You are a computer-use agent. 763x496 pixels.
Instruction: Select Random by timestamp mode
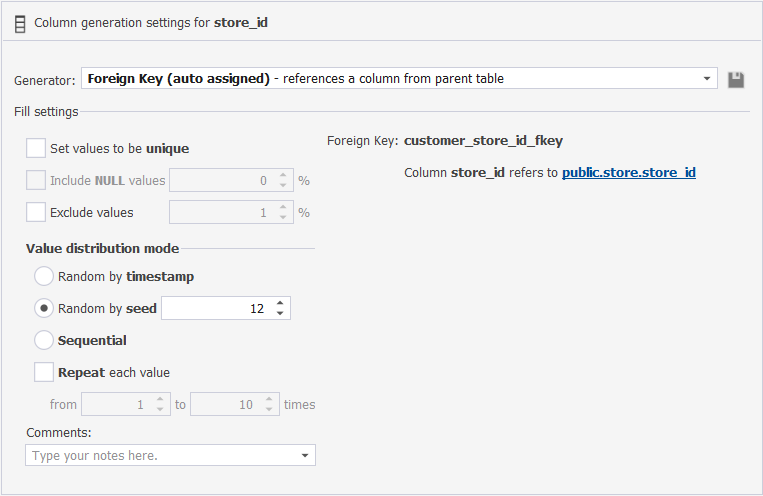click(44, 276)
